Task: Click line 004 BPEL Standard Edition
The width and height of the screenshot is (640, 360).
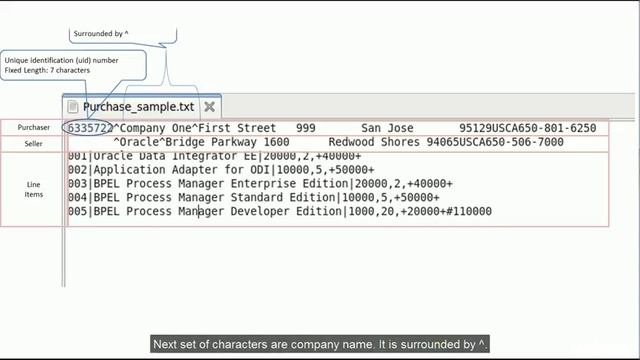Action: click(x=253, y=198)
